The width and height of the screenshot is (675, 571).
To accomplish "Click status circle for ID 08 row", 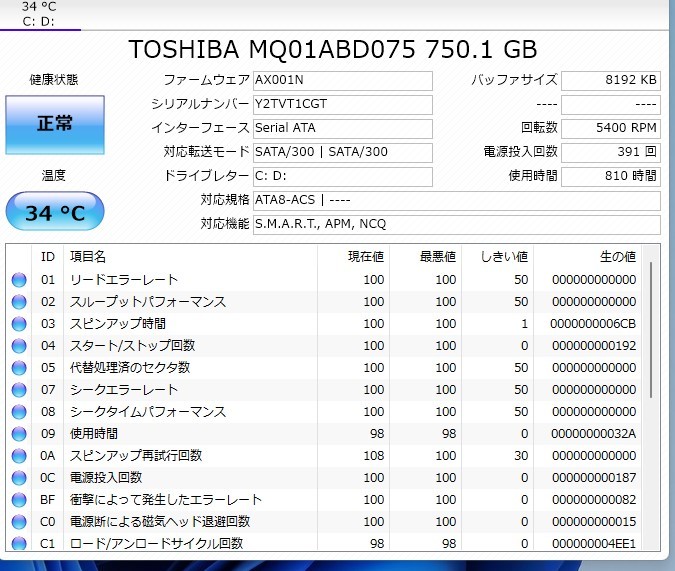I will [19, 412].
